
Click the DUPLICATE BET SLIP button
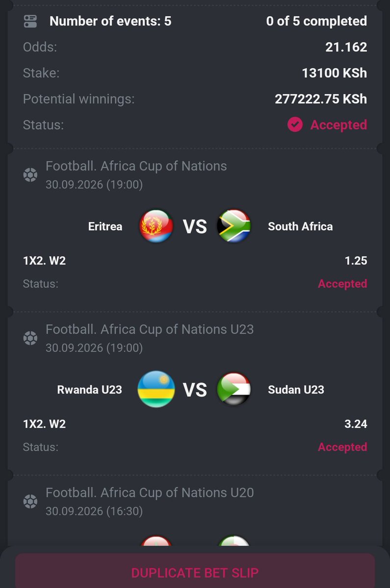coord(195,572)
